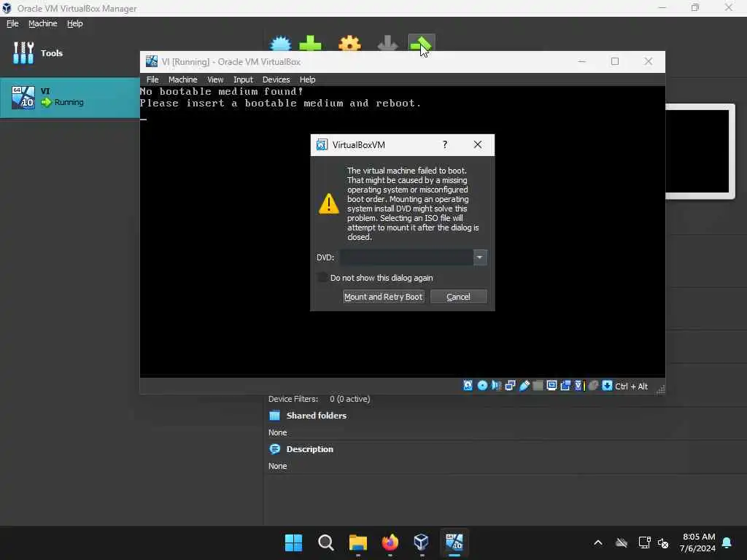747x560 pixels.
Task: Click the virtualization V status bar icon
Action: pyautogui.click(x=578, y=386)
